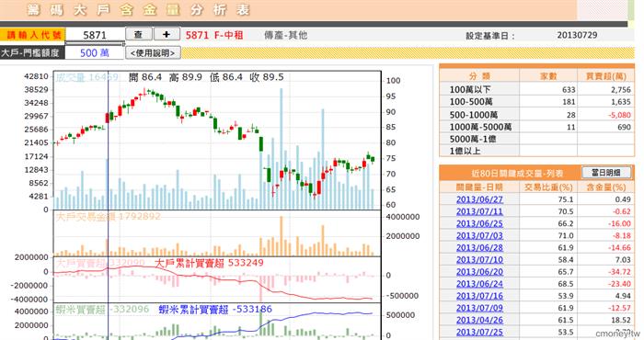Click the -5,080 net buy value

click(x=619, y=115)
